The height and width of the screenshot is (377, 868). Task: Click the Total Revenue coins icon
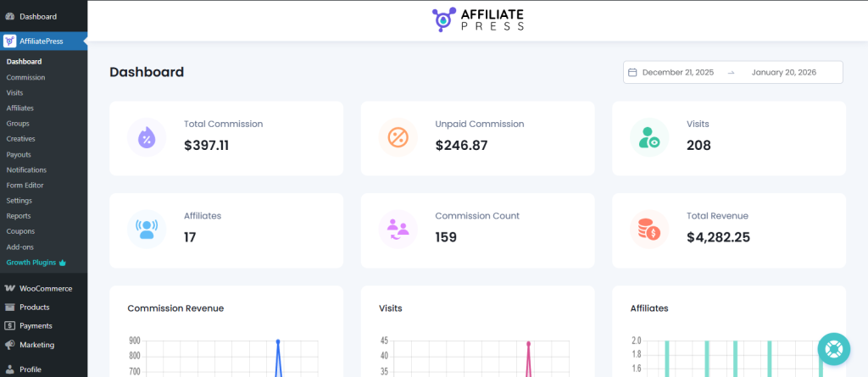[x=649, y=230]
